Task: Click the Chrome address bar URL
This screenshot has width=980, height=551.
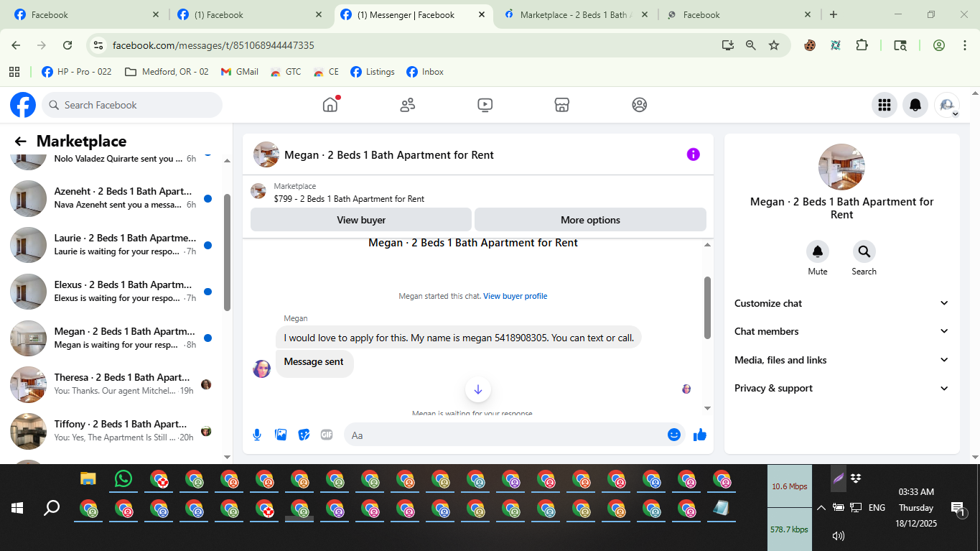Action: 213,45
